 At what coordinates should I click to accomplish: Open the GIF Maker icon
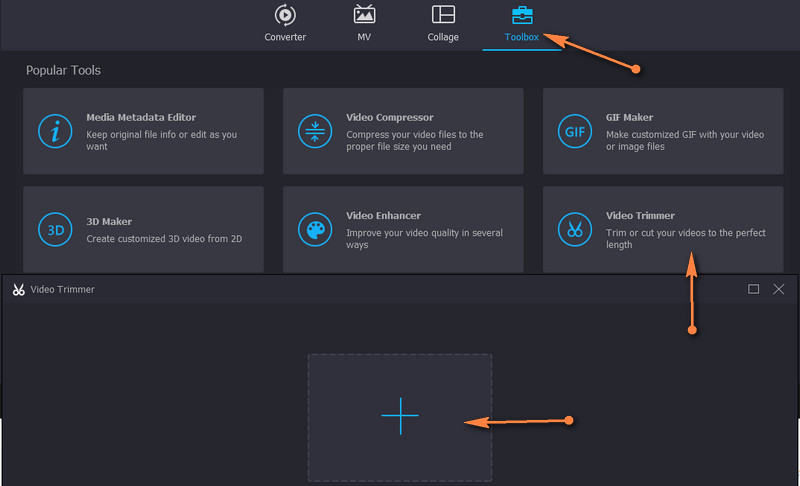(x=575, y=131)
